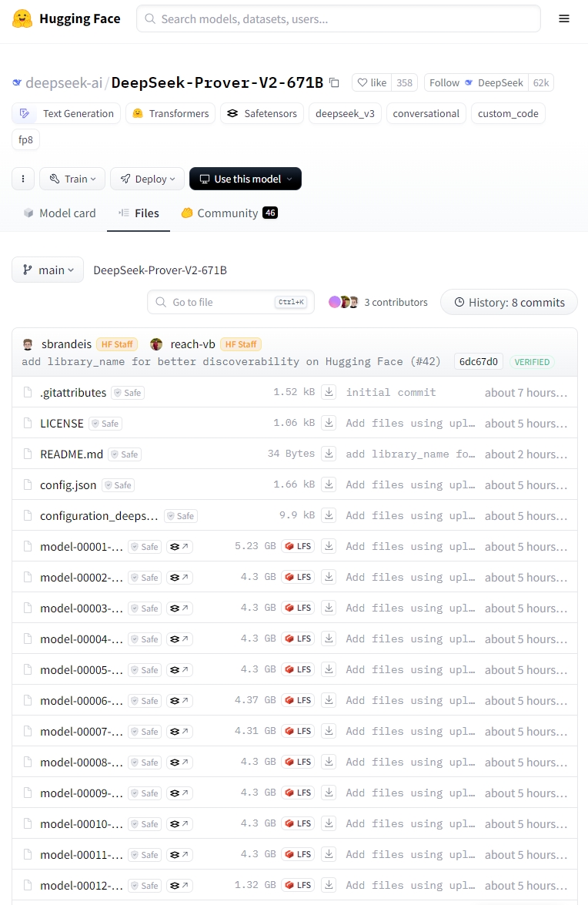Image resolution: width=588 pixels, height=905 pixels.
Task: Open safetensors viewer for model-00001
Action: 179,547
